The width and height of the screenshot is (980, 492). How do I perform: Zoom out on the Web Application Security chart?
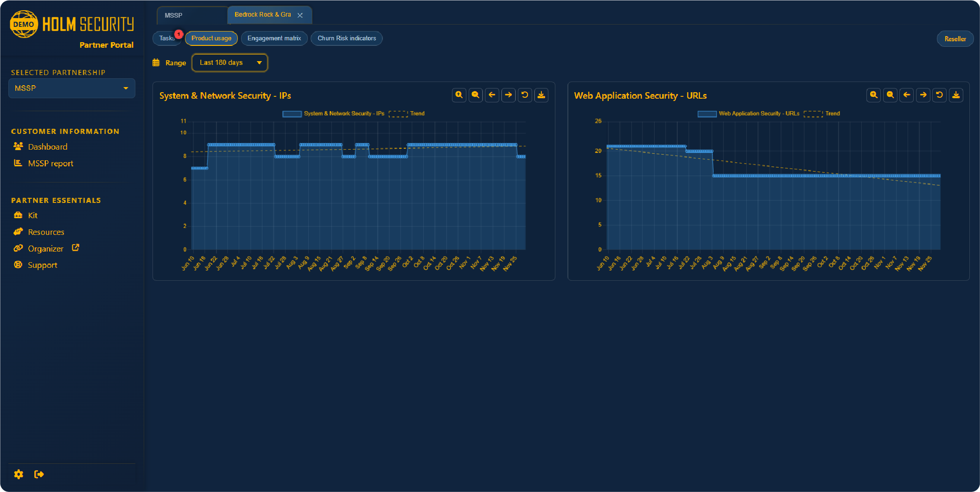[x=890, y=95]
